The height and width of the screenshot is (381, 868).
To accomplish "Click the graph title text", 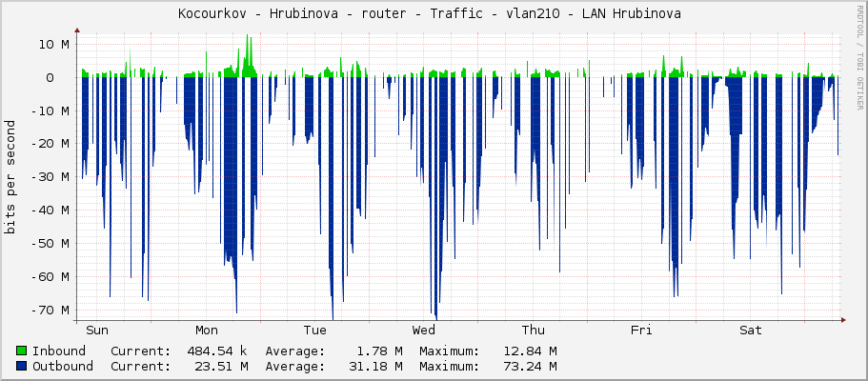I will click(x=430, y=14).
